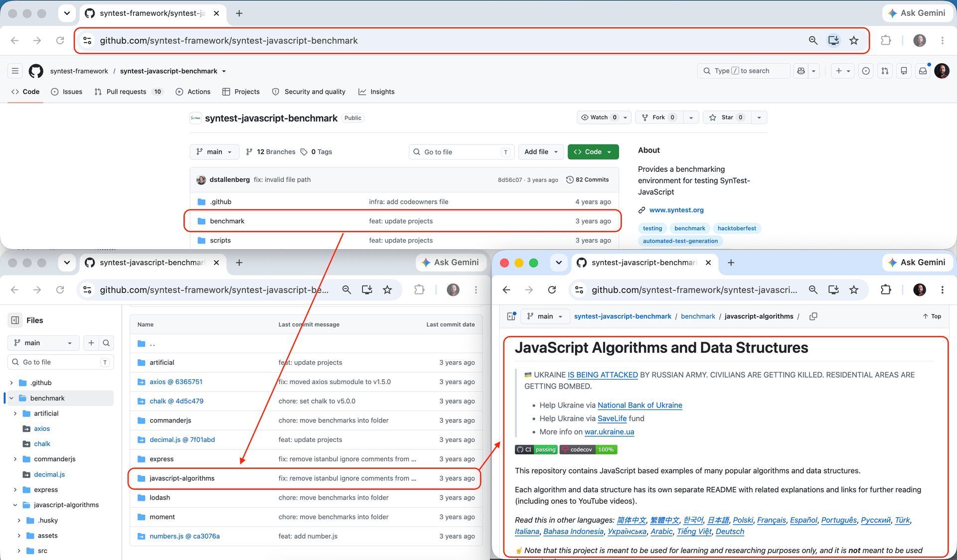Open the notifications inbox icon
Screen dimensions: 957x560
point(923,71)
